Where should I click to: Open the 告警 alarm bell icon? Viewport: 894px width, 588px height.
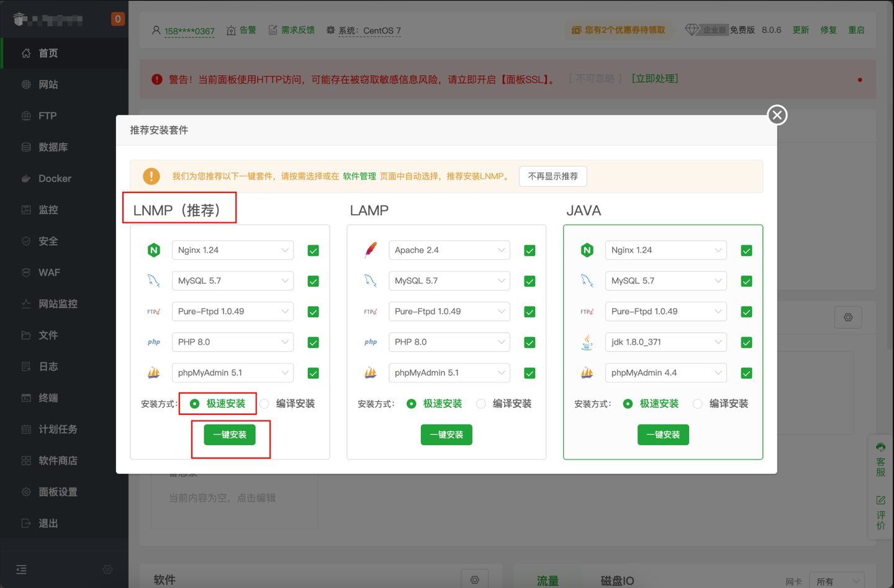click(231, 30)
